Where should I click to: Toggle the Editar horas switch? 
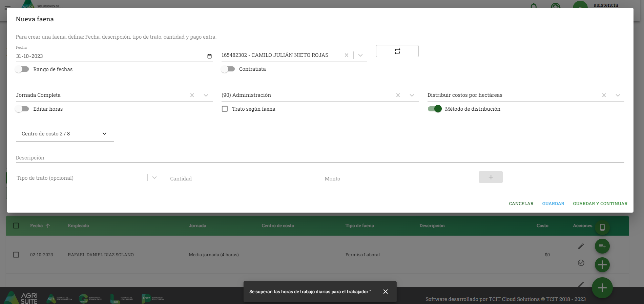pyautogui.click(x=22, y=109)
